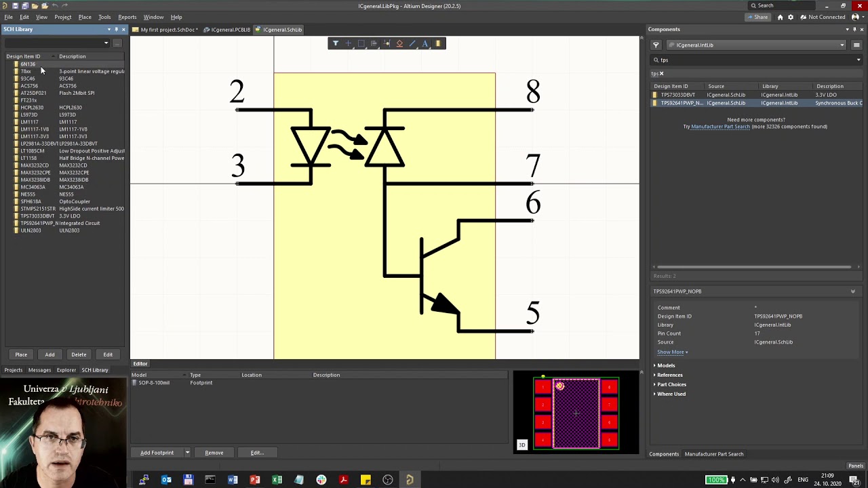
Task: Open the Place menu
Action: (85, 17)
